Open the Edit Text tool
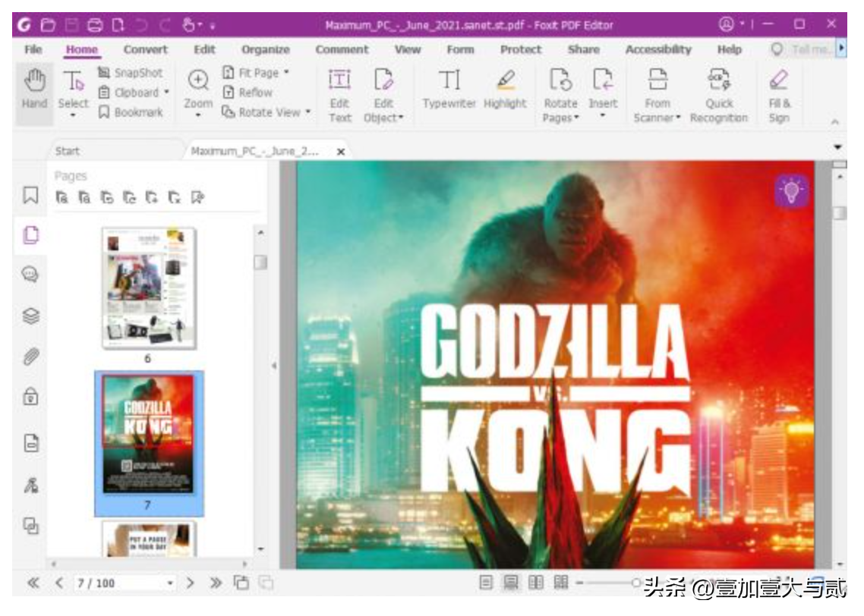 pos(339,95)
